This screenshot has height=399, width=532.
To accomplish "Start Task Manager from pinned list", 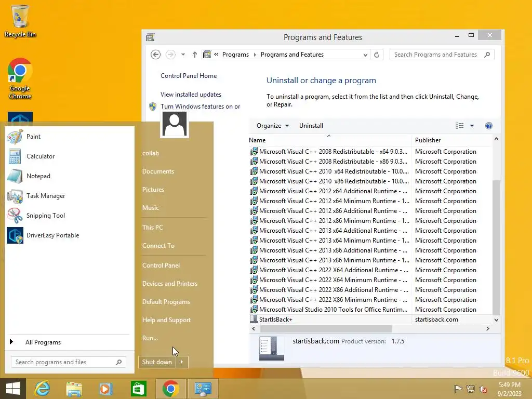I will pos(70,196).
